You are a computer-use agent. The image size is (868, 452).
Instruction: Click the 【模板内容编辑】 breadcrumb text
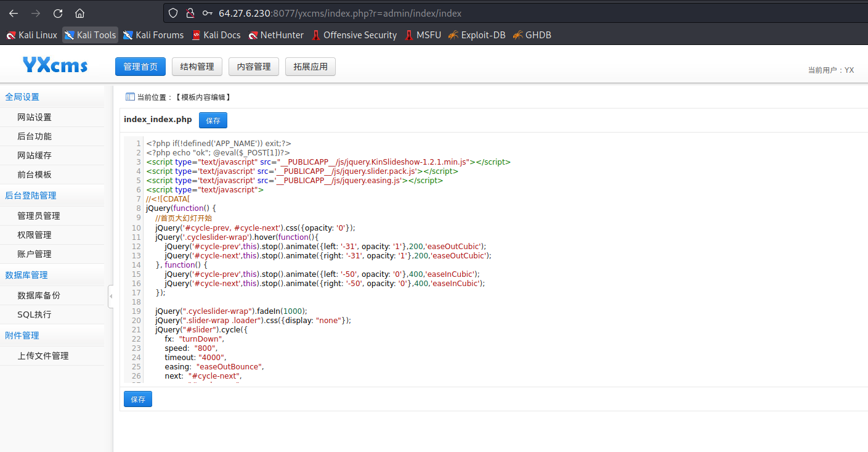[204, 97]
